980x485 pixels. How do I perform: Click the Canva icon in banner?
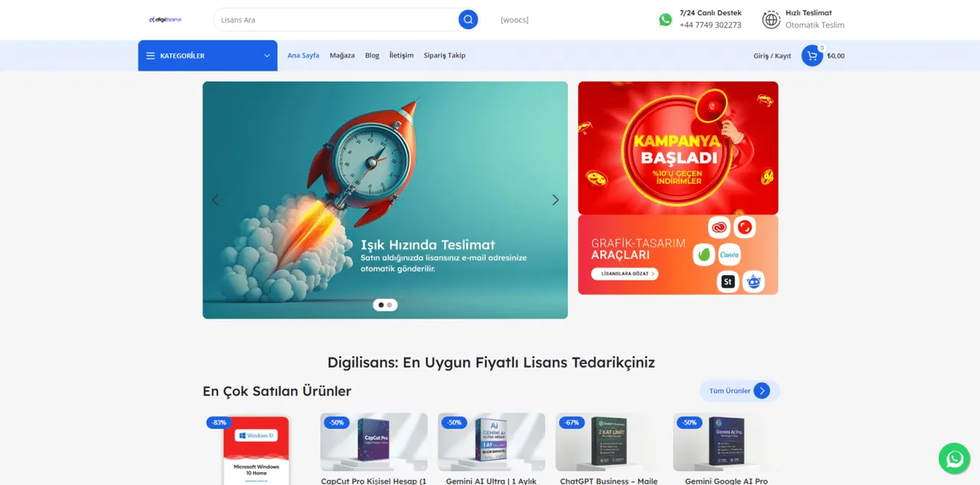point(729,254)
